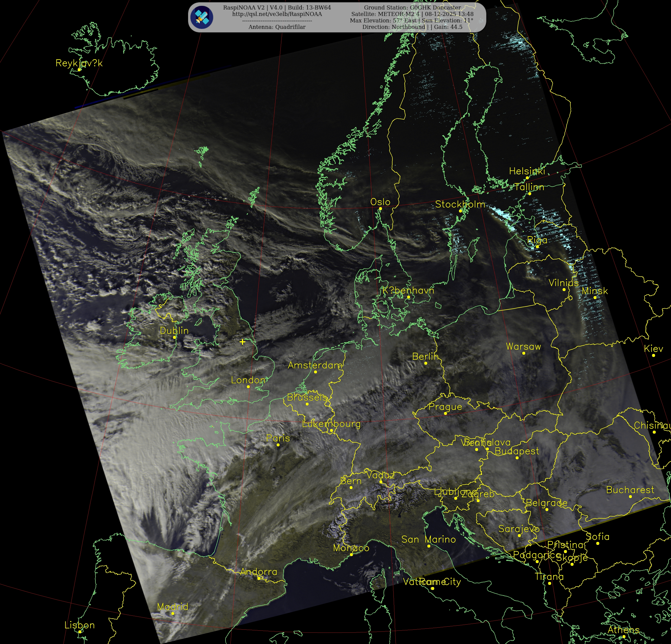671x644 pixels.
Task: Click the Ground Station G0GHK Doncaster text
Action: [x=412, y=7]
